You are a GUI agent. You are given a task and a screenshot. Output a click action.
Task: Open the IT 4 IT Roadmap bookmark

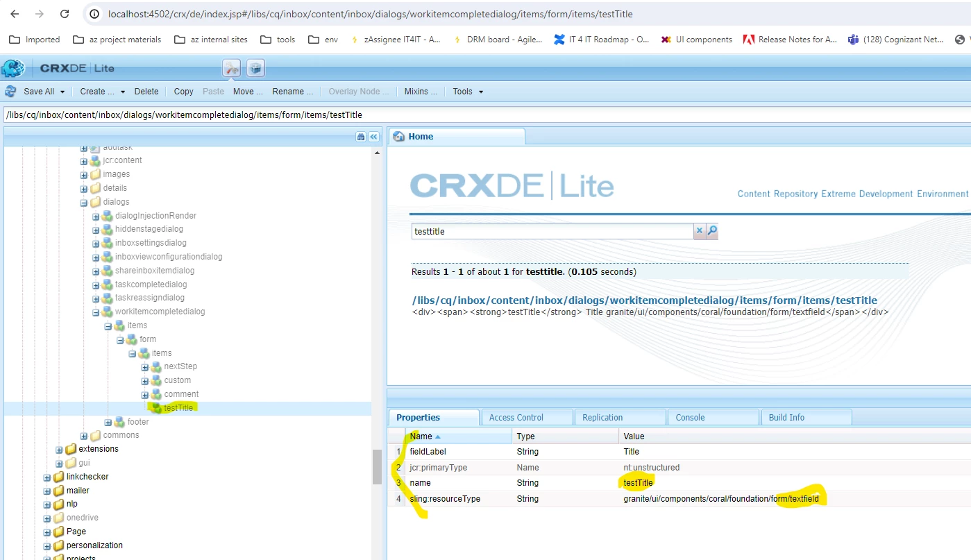(601, 40)
